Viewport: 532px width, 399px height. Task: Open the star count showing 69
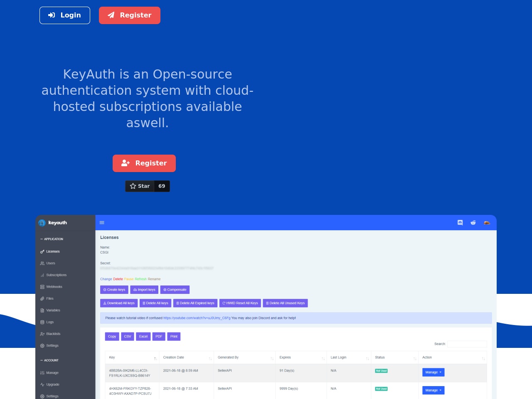[162, 186]
